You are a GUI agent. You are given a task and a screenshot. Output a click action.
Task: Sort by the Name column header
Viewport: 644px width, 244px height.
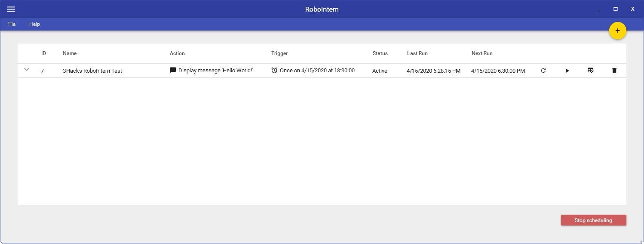pos(70,53)
